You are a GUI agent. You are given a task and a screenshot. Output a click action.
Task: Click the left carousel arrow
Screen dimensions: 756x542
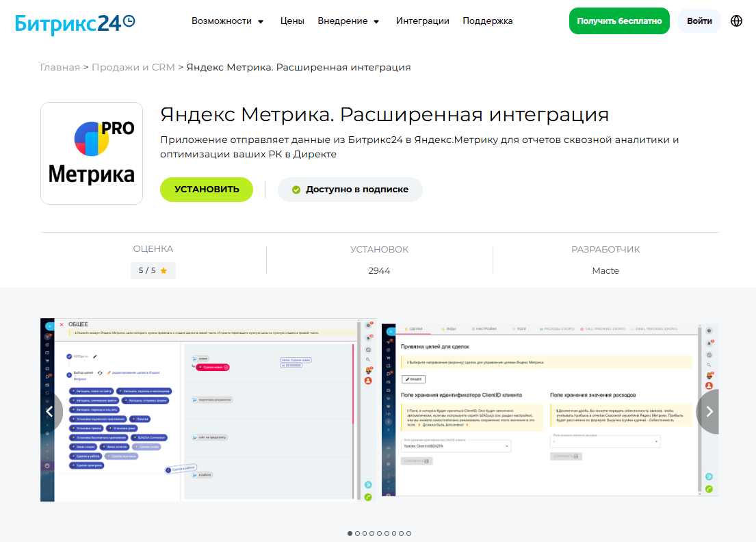point(50,411)
